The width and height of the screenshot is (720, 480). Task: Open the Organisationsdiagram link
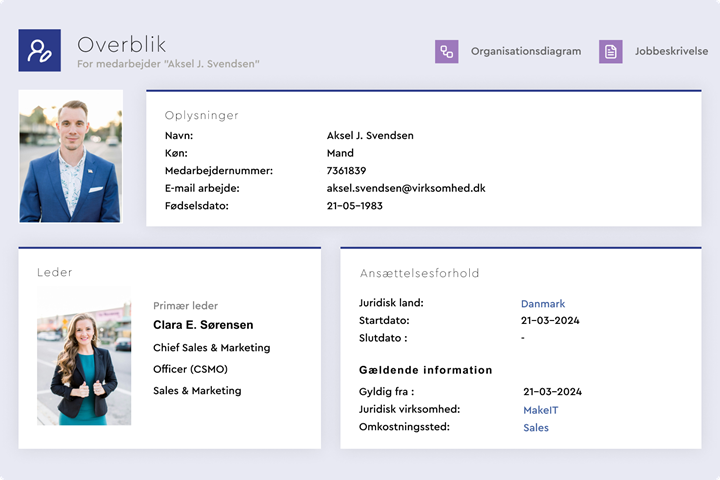tap(525, 51)
